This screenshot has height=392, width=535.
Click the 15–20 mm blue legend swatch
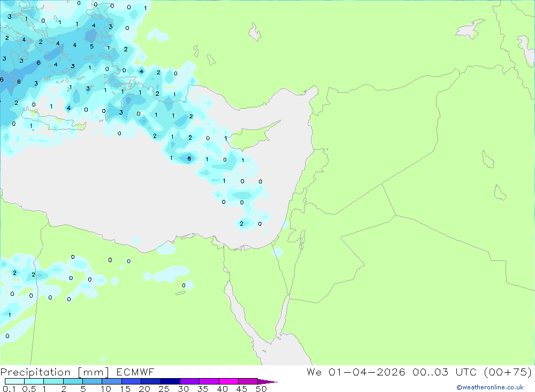click(131, 381)
